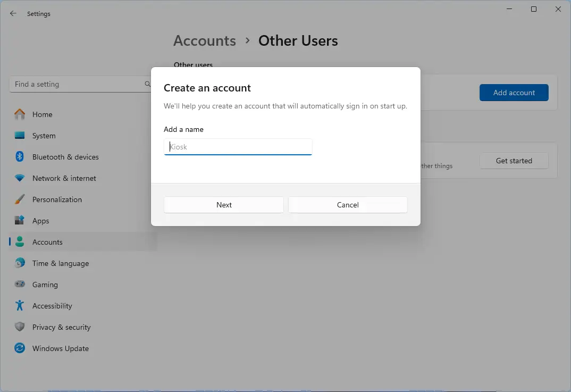The height and width of the screenshot is (392, 571).
Task: Open Personalization settings
Action: (x=83, y=199)
